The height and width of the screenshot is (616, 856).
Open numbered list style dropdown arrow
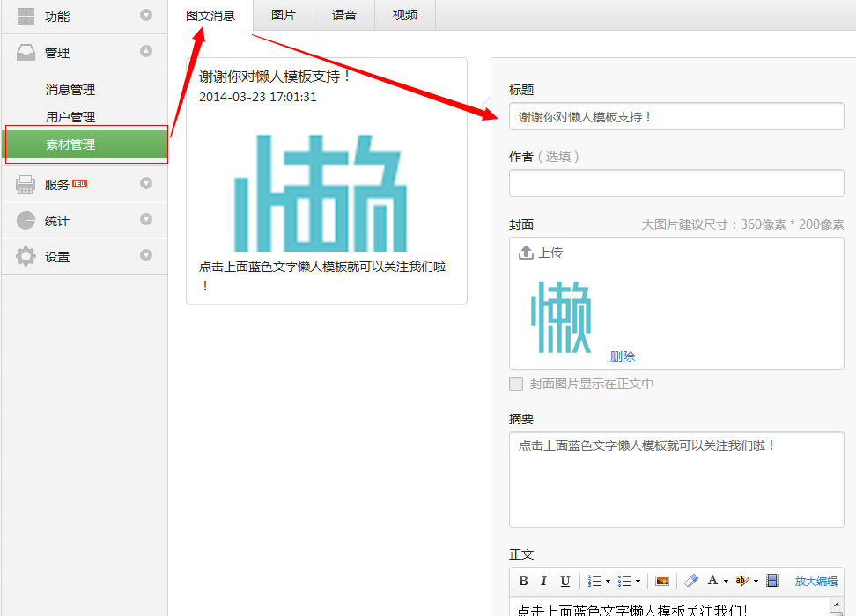[608, 582]
